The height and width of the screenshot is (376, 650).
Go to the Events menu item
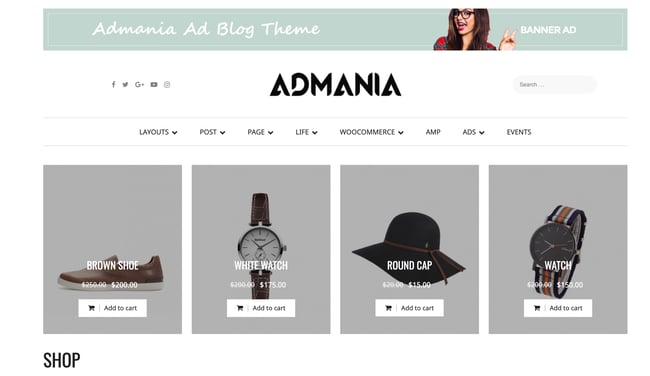(x=519, y=132)
